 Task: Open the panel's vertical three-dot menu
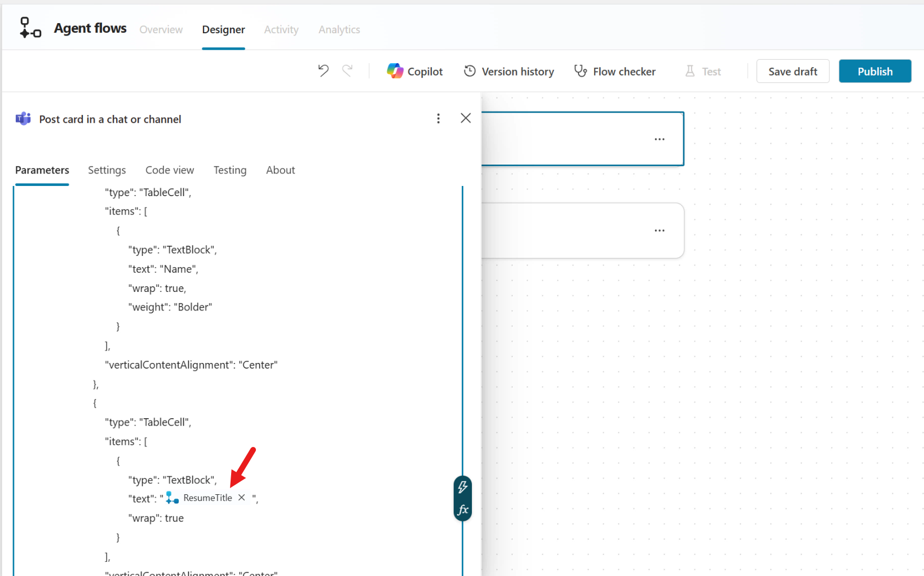tap(438, 118)
